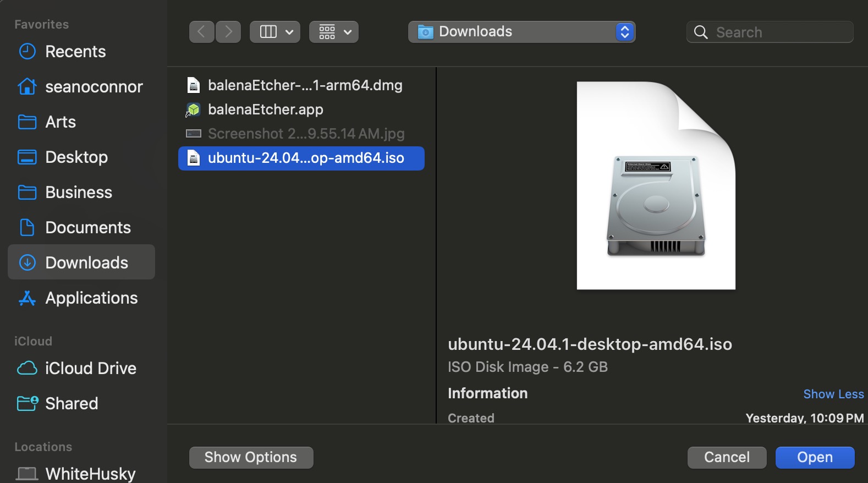Click the ubuntu iso file icon
Image resolution: width=868 pixels, height=483 pixels.
coord(194,158)
